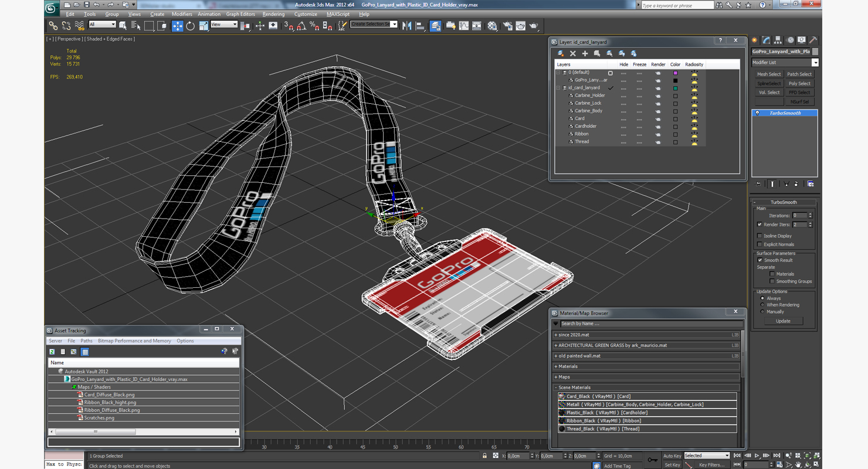Activate Select and Rotate tool
Viewport: 868px width, 469px height.
[190, 26]
